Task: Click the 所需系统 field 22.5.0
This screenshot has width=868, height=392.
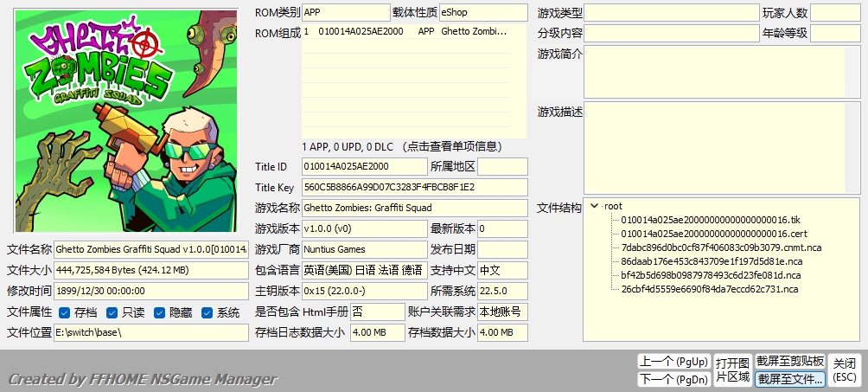Action: [x=502, y=291]
